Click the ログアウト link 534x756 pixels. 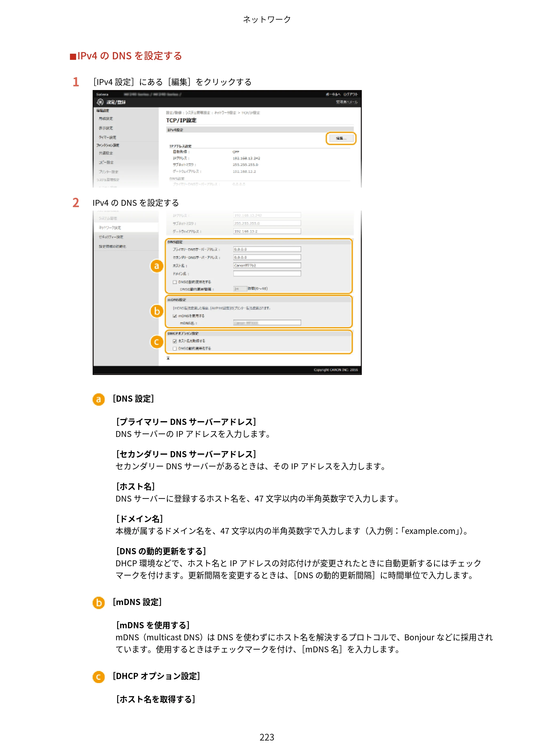[x=350, y=95]
